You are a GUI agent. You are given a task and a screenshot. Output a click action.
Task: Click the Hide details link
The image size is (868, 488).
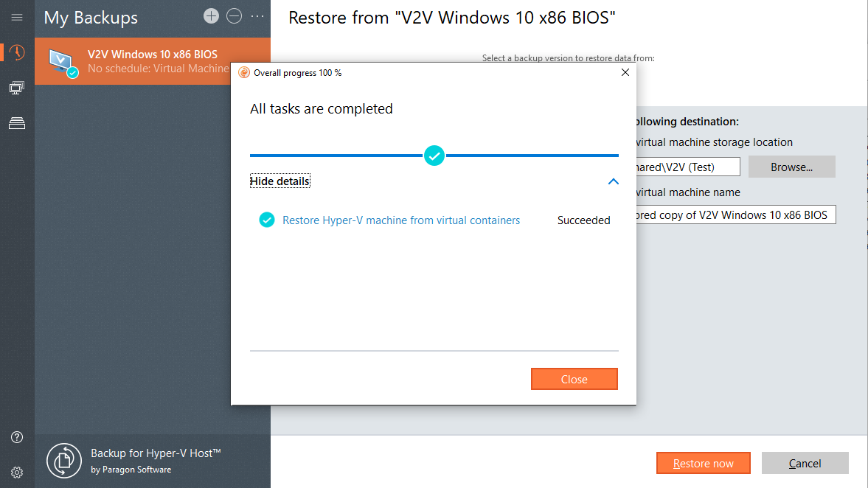(280, 181)
